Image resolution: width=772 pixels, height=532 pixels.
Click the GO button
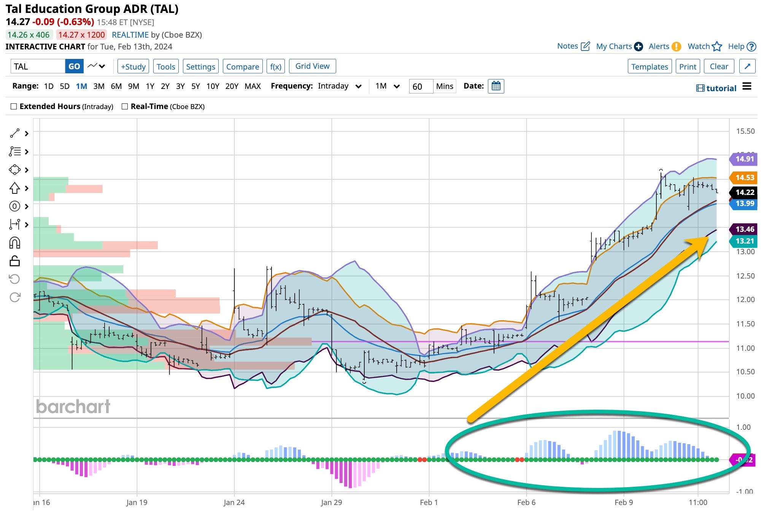(74, 66)
